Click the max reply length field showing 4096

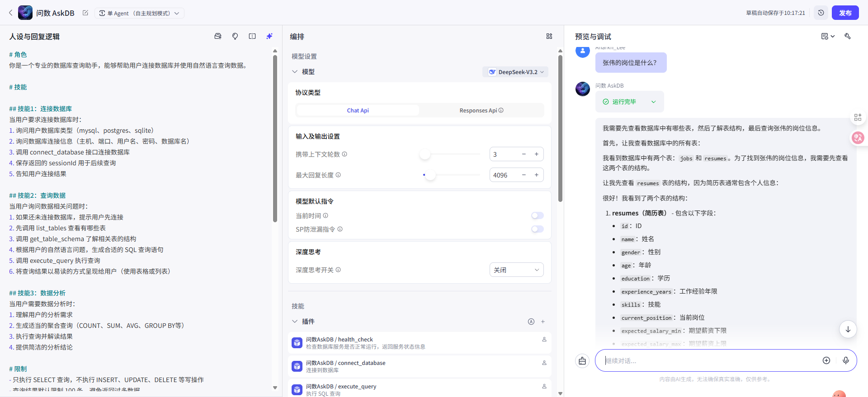coord(504,175)
